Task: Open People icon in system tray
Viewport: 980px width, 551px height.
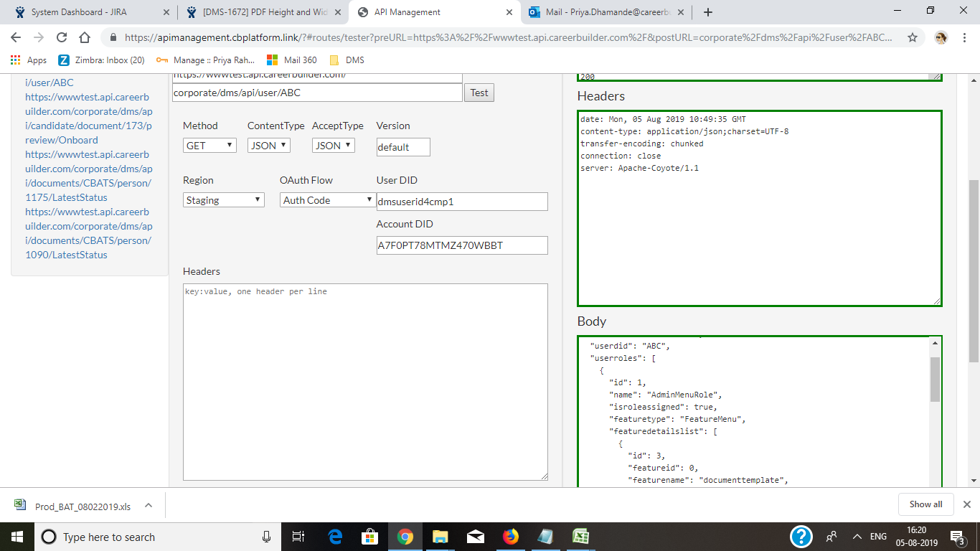Action: pyautogui.click(x=832, y=537)
